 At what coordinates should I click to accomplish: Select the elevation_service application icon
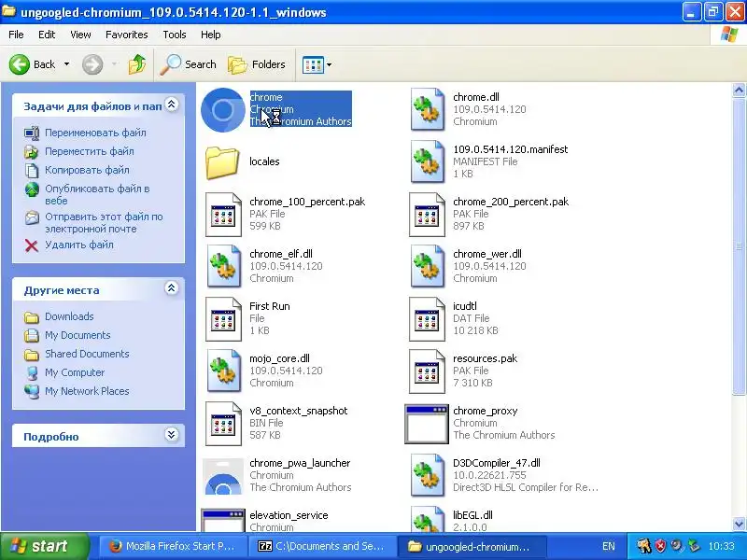coord(223,520)
